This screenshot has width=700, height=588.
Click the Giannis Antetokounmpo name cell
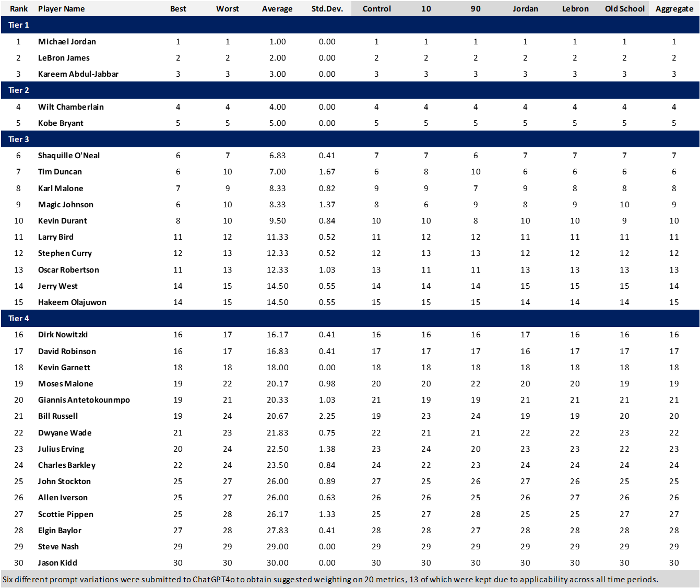[84, 400]
